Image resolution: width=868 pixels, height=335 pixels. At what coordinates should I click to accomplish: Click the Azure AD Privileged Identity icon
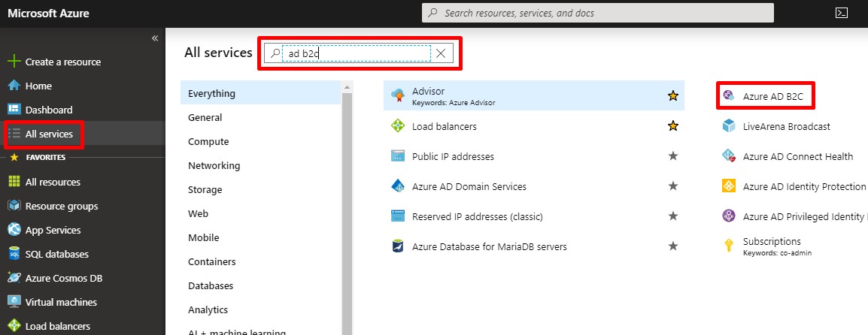729,216
